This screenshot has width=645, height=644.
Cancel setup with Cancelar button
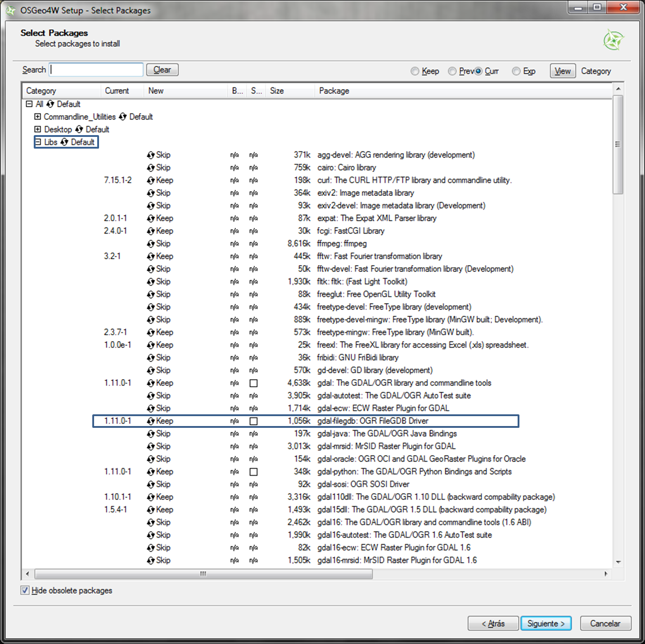tap(605, 623)
